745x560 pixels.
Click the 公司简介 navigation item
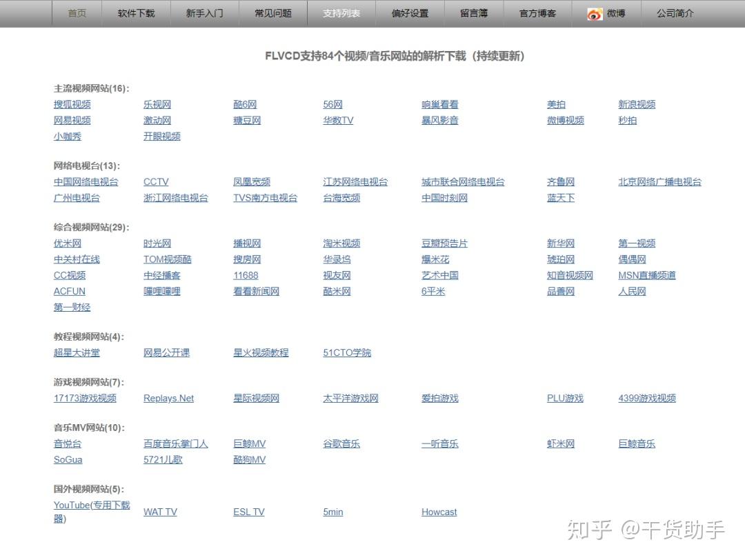click(x=675, y=13)
